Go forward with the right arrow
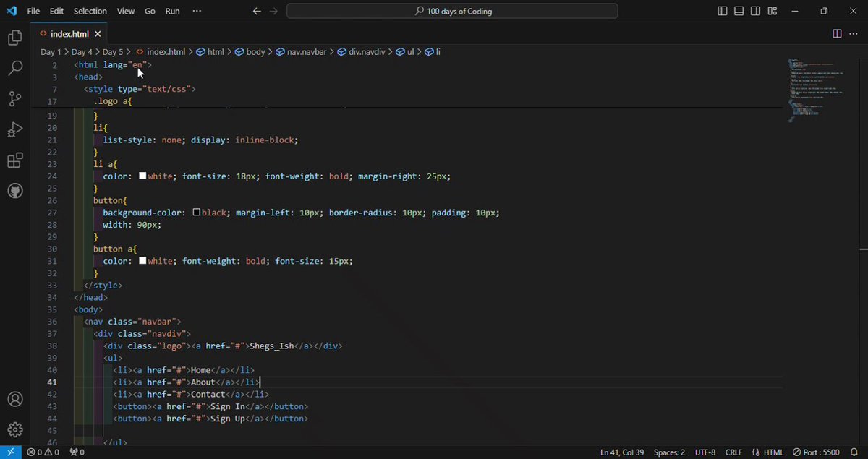 [x=273, y=11]
